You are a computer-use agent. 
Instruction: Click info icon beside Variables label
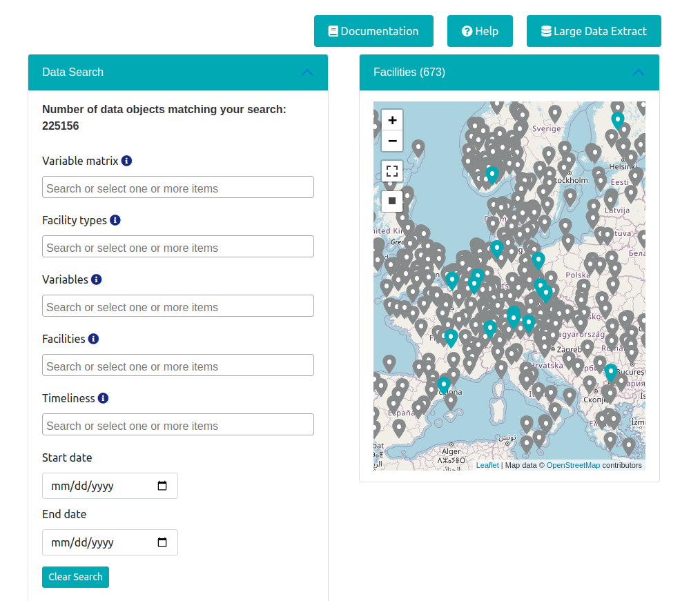(x=97, y=279)
